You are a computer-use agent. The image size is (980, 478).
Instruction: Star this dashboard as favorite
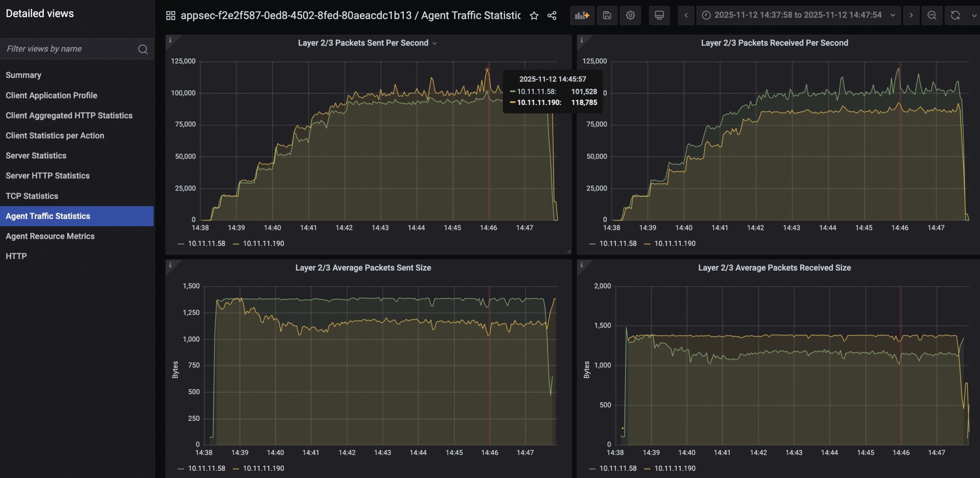(x=534, y=16)
